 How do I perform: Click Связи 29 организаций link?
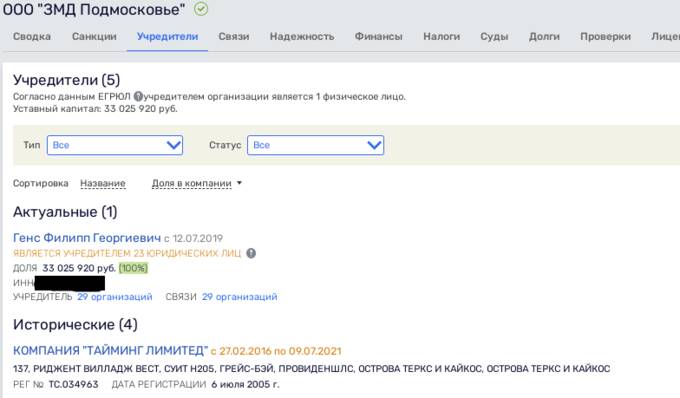239,297
